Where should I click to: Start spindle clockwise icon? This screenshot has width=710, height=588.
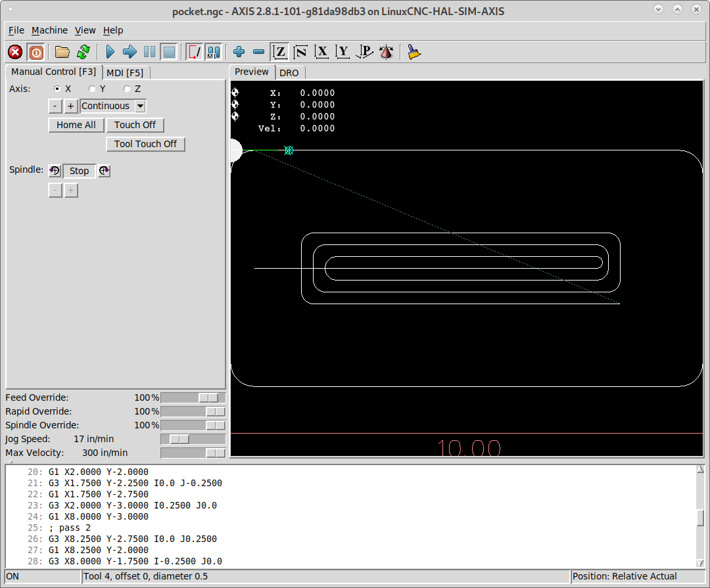[x=104, y=171]
